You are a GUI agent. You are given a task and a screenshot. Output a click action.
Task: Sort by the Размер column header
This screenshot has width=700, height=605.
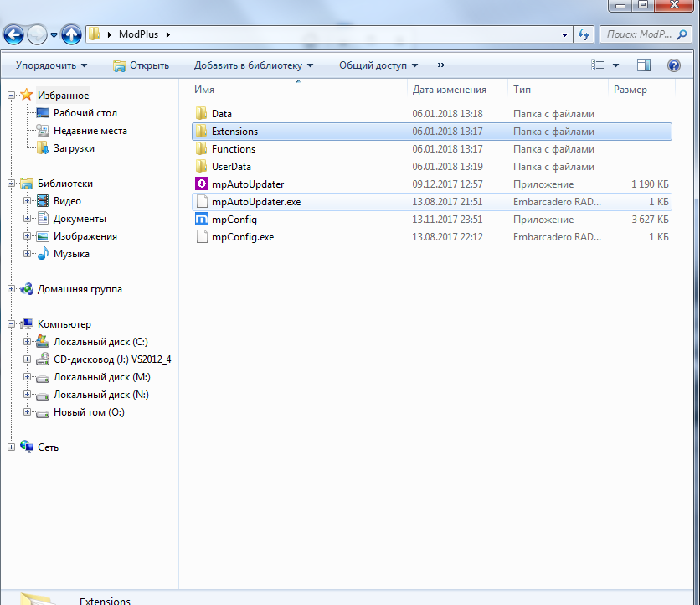pyautogui.click(x=630, y=90)
